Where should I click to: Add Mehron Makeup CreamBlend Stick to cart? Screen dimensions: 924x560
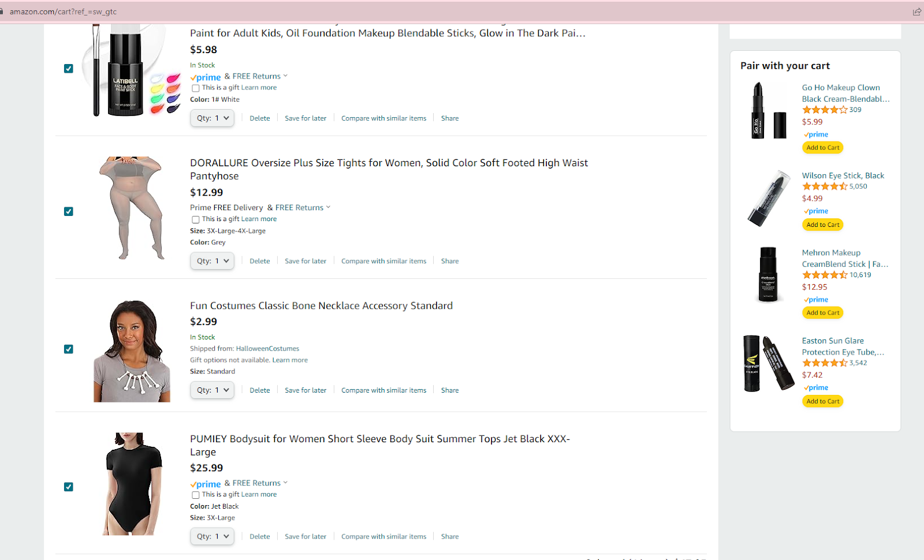(823, 313)
